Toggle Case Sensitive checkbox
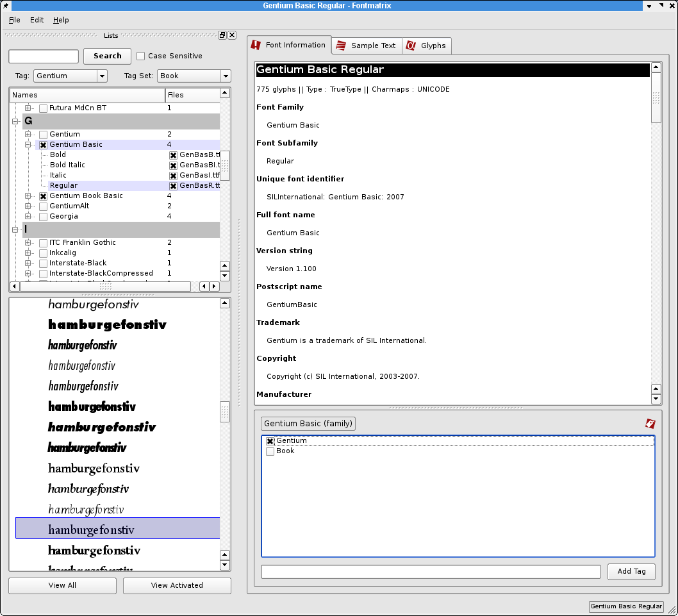 point(140,56)
